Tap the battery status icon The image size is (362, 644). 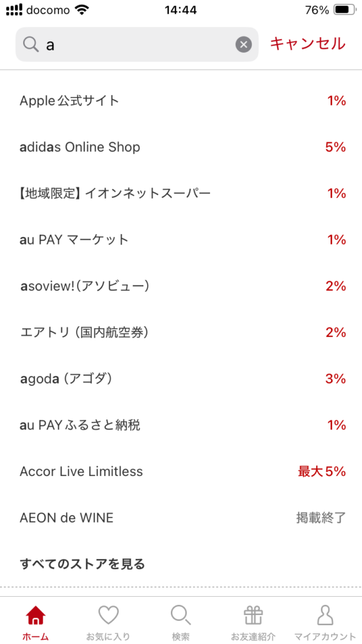[345, 10]
